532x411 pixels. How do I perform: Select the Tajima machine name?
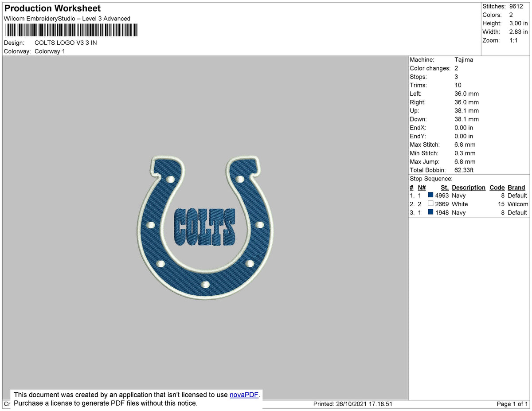click(464, 60)
